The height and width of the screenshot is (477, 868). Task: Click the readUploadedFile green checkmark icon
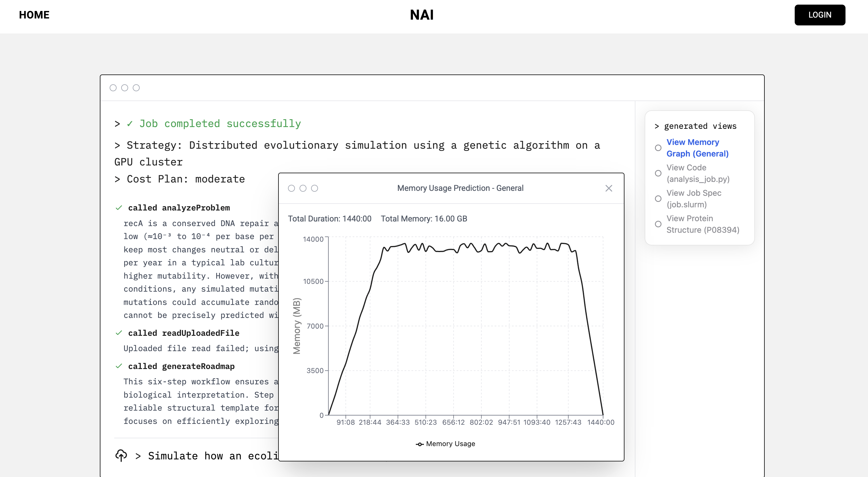pyautogui.click(x=119, y=333)
